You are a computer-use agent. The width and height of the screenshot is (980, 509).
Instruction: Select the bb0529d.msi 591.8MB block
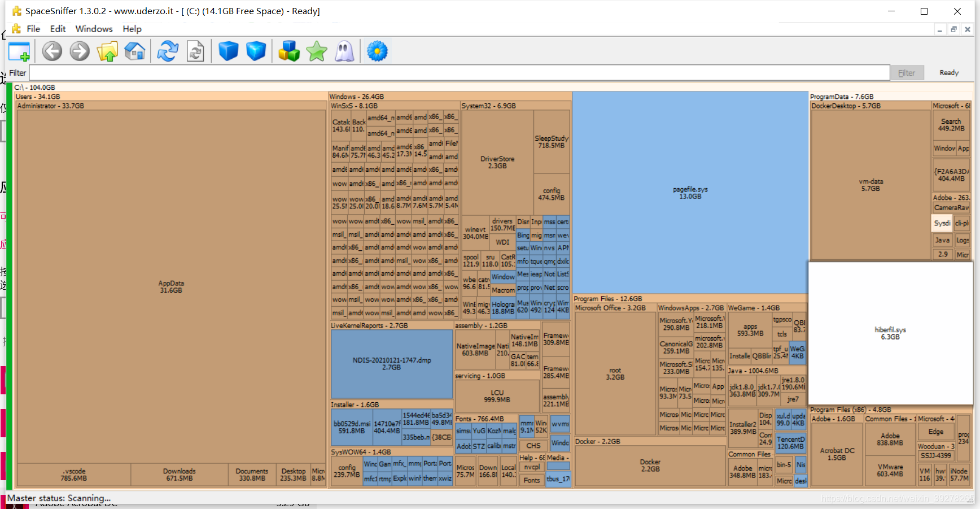(x=351, y=427)
